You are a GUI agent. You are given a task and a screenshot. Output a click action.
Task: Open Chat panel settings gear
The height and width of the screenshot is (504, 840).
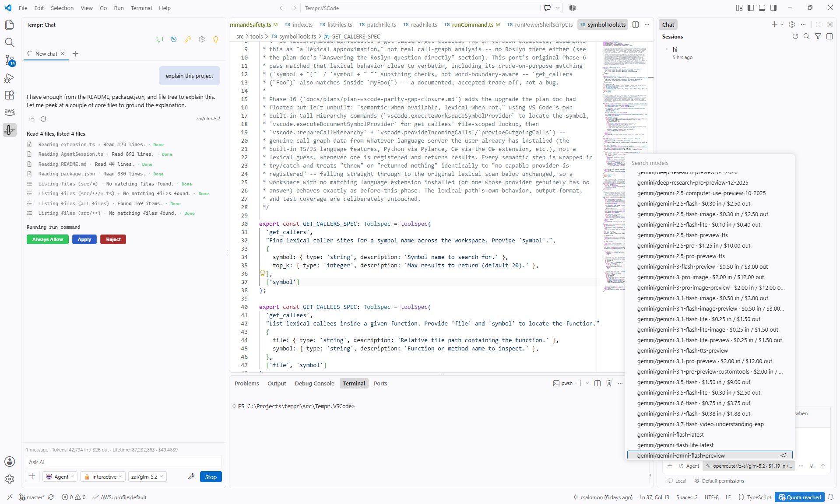tap(792, 24)
